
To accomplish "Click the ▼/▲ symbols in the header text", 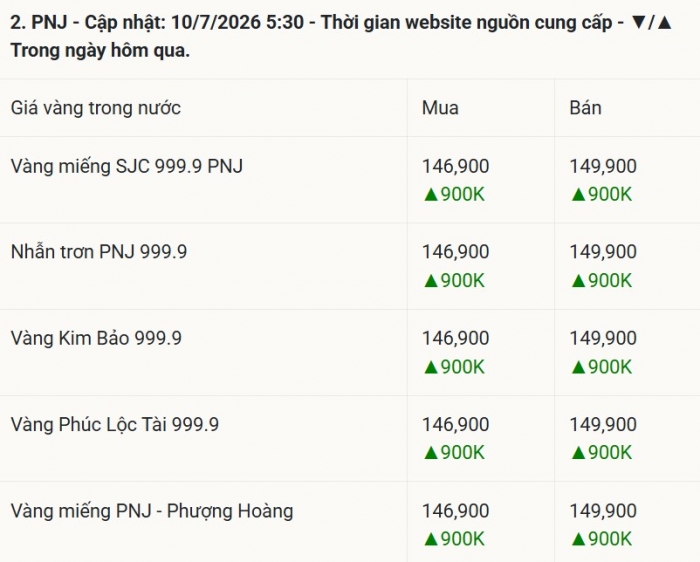I will point(652,22).
